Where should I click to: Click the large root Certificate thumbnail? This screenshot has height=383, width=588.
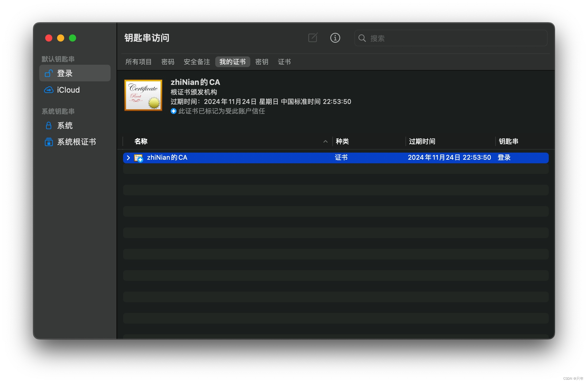[143, 95]
